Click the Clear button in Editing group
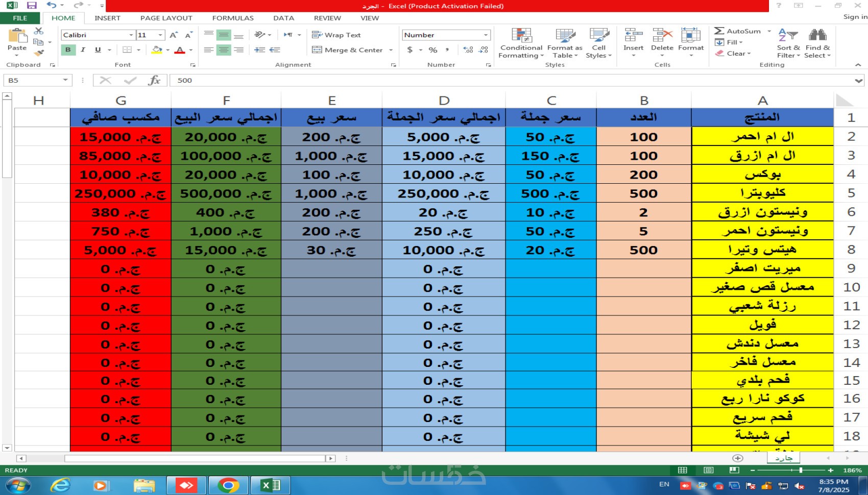Image resolution: width=868 pixels, height=495 pixels. point(733,53)
